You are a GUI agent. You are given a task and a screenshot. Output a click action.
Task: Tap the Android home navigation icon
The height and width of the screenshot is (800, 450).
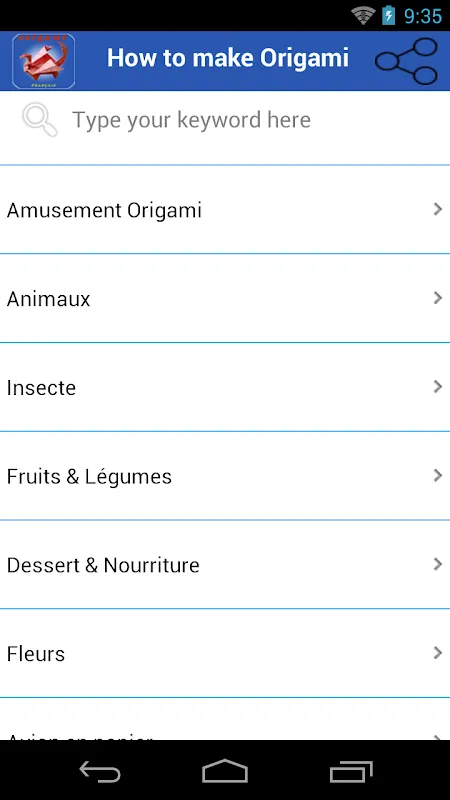(225, 770)
